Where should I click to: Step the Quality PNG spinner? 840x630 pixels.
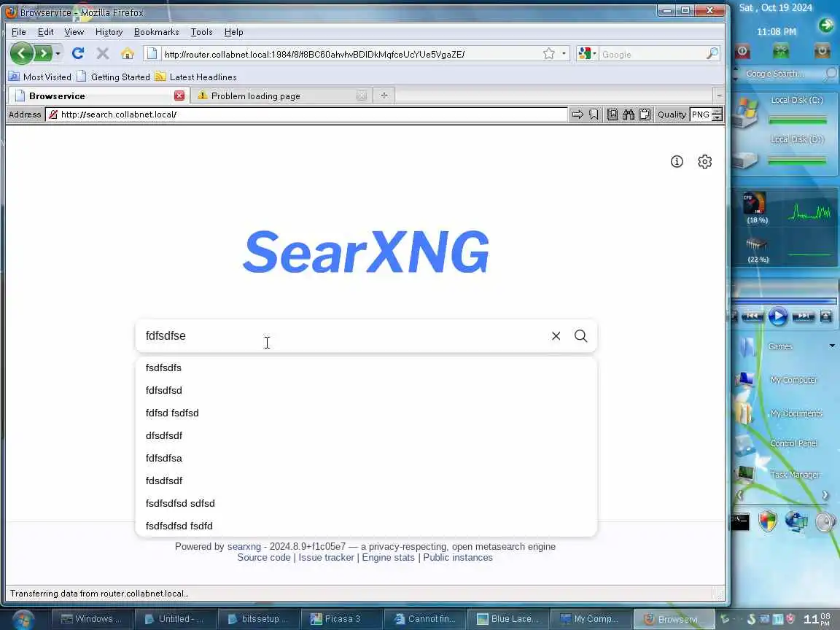(x=717, y=114)
